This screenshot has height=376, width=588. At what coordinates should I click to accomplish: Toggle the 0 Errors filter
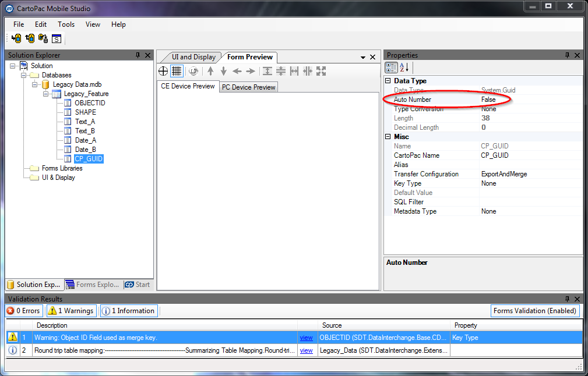[x=24, y=311]
